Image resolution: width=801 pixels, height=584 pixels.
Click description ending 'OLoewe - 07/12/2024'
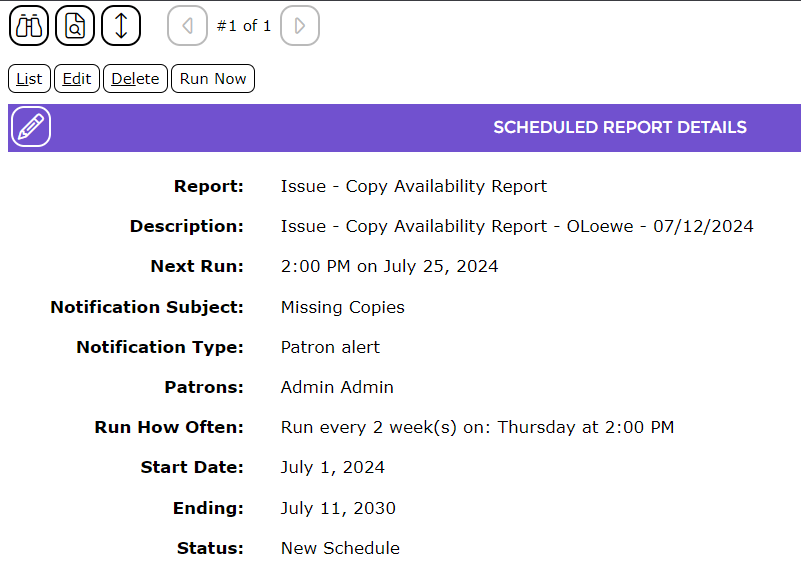pos(517,226)
